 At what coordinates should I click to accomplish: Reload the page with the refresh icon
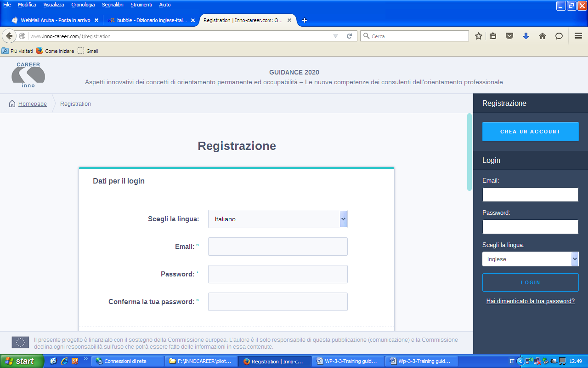[349, 36]
